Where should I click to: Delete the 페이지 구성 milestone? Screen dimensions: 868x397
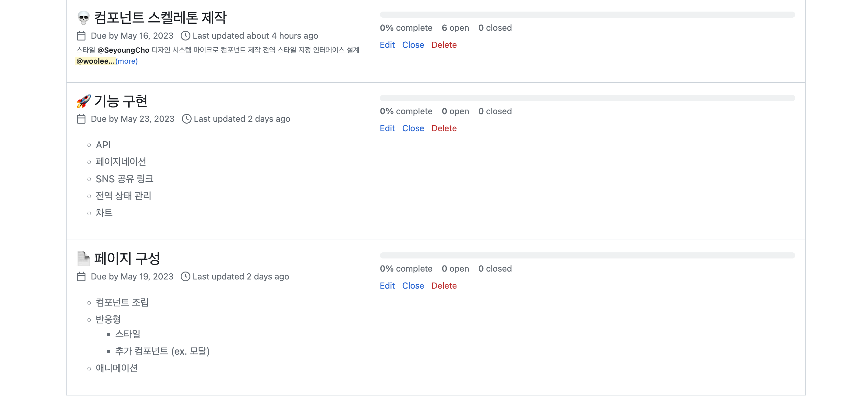444,286
